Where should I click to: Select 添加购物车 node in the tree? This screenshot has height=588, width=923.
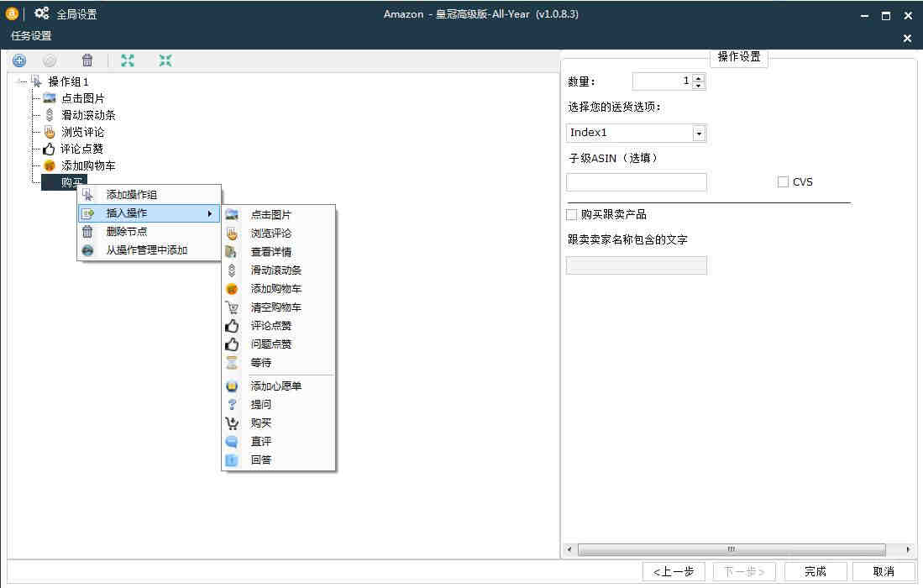pos(88,165)
